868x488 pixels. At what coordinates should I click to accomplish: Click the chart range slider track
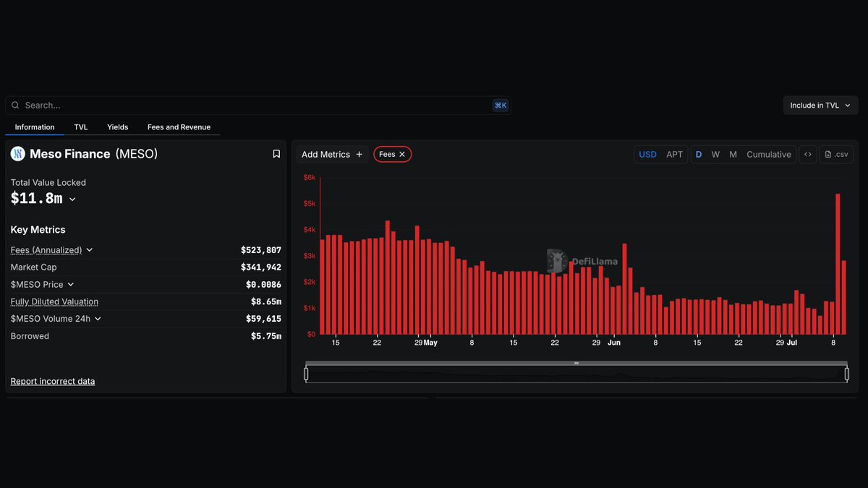tap(576, 374)
